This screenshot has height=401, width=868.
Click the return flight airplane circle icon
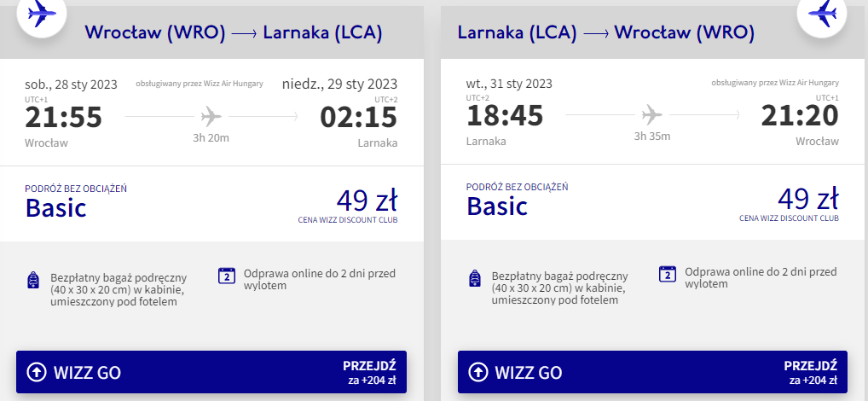(x=822, y=14)
